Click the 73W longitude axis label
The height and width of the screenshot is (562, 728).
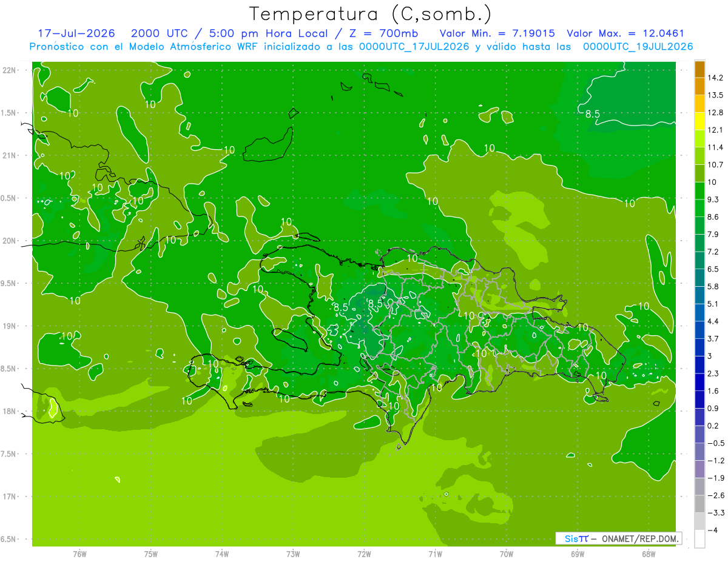[x=293, y=554]
